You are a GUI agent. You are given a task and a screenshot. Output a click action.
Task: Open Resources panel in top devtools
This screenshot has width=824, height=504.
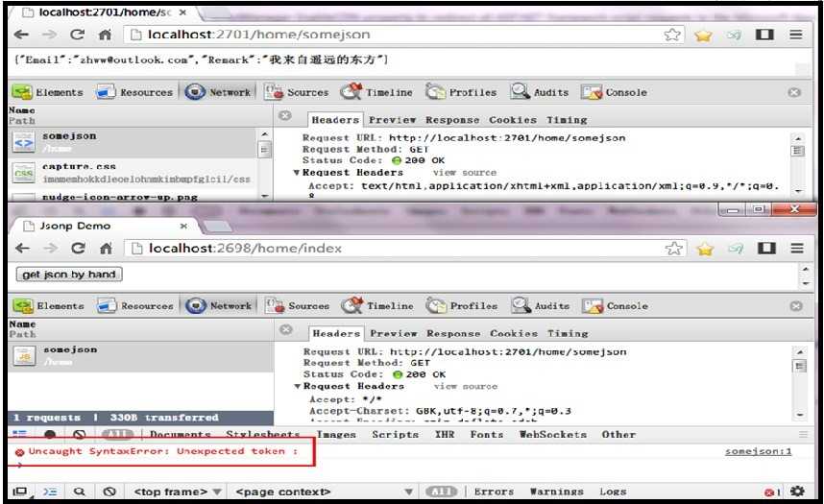tap(134, 92)
